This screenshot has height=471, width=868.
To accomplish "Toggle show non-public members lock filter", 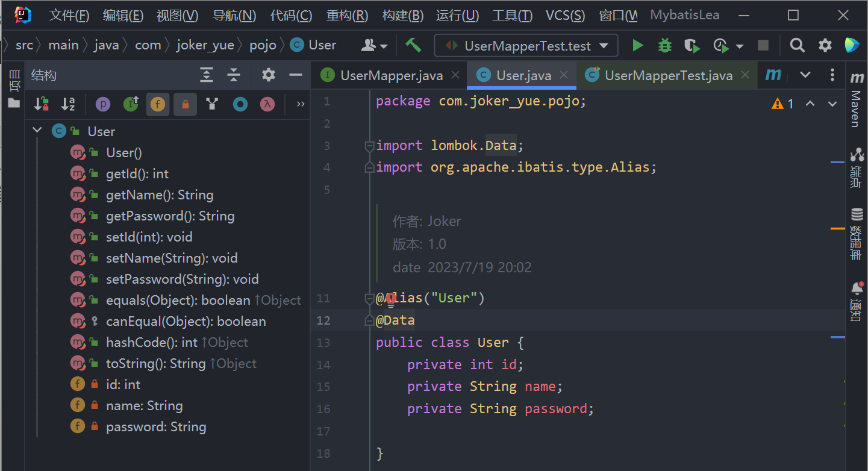I will pyautogui.click(x=185, y=104).
